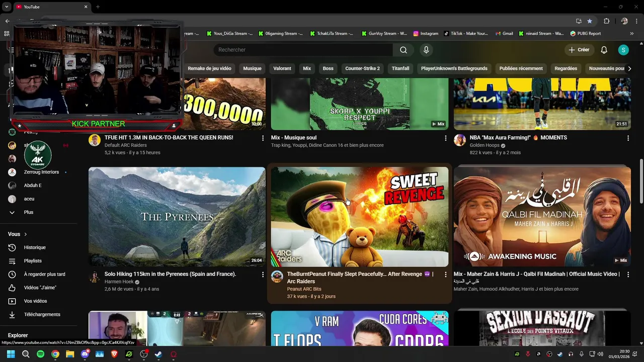
Task: Bookmark this page with the star icon
Action: tap(589, 21)
